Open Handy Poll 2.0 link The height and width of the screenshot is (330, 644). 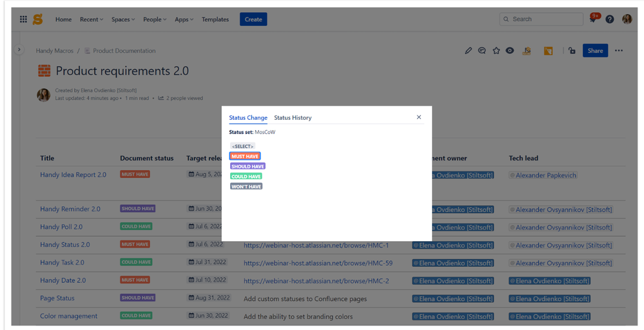[x=61, y=227]
